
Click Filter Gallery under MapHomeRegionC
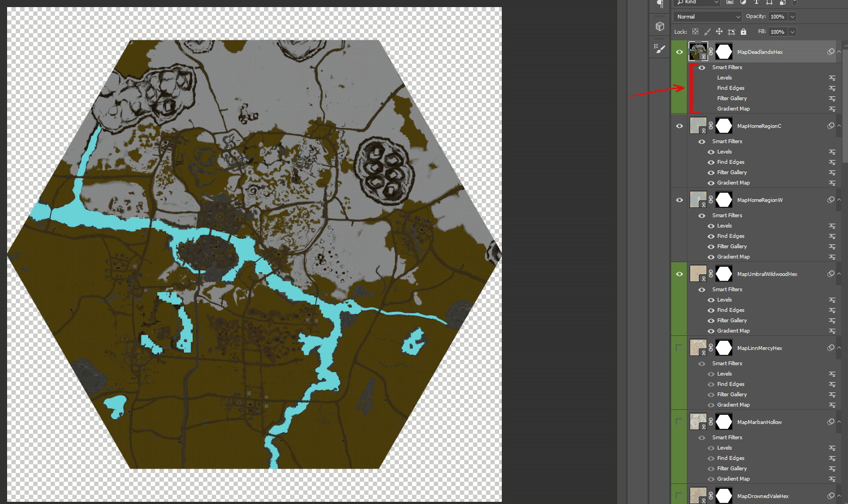click(x=732, y=173)
